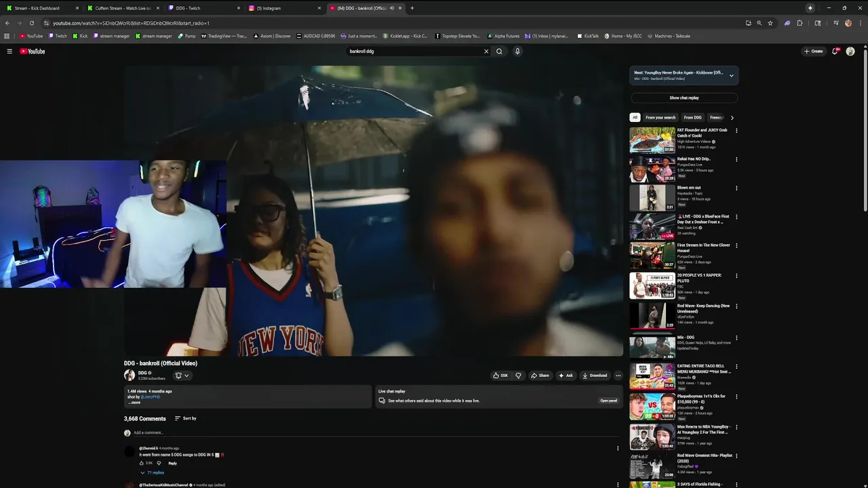Select the From DDG chip
The image size is (868, 488).
click(x=692, y=117)
